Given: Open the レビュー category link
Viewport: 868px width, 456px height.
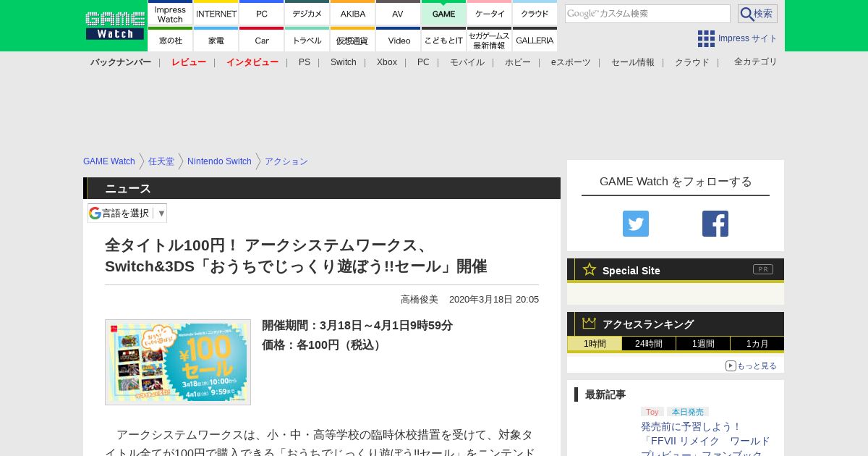Looking at the screenshot, I should [189, 62].
